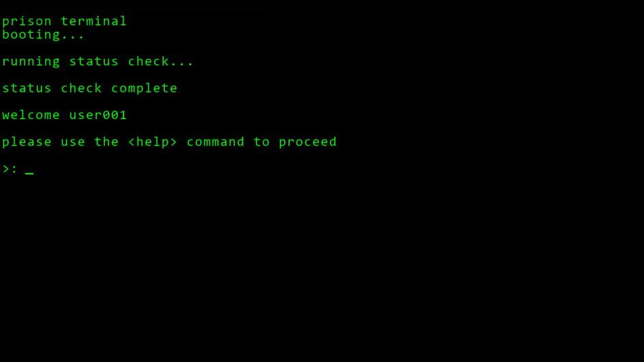The height and width of the screenshot is (362, 644).
Task: Click the word 'complete' in status line
Action: pyautogui.click(x=144, y=88)
